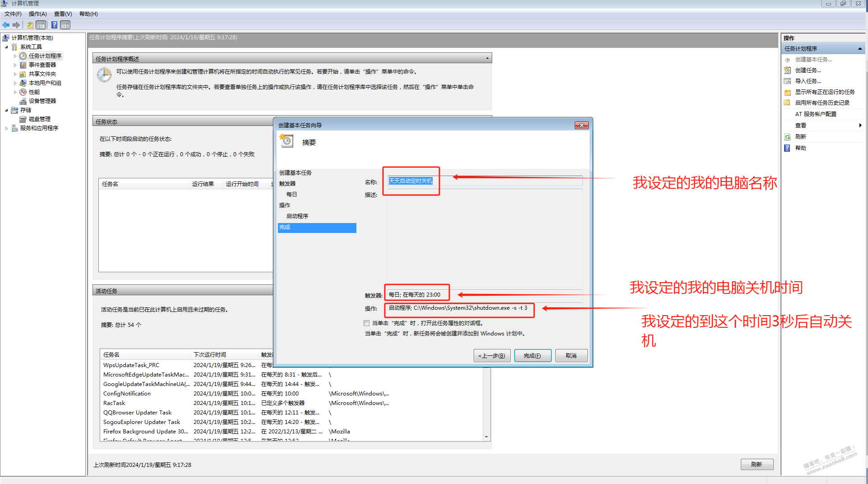
Task: Collapse the 系统工具 tree node
Action: [6, 47]
